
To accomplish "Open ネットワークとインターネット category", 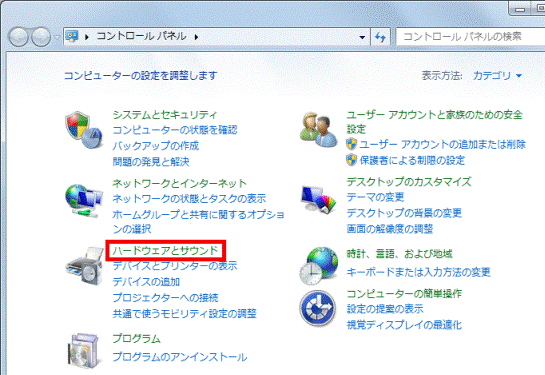I will click(180, 183).
